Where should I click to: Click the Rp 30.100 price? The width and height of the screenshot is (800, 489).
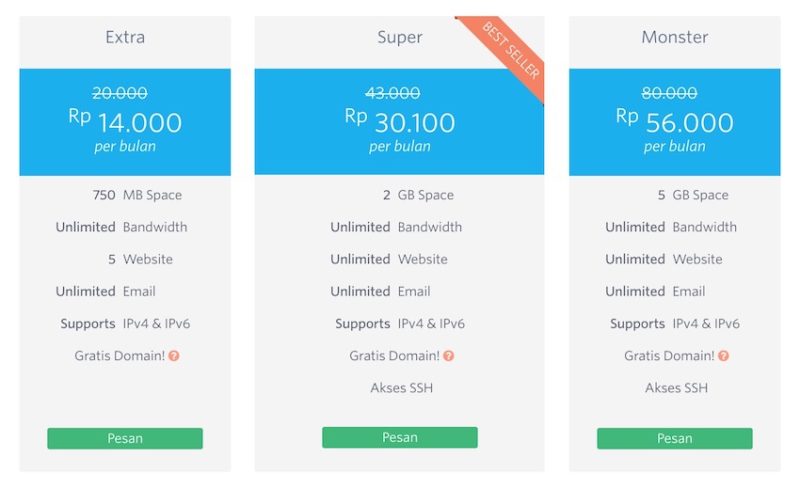tap(400, 122)
